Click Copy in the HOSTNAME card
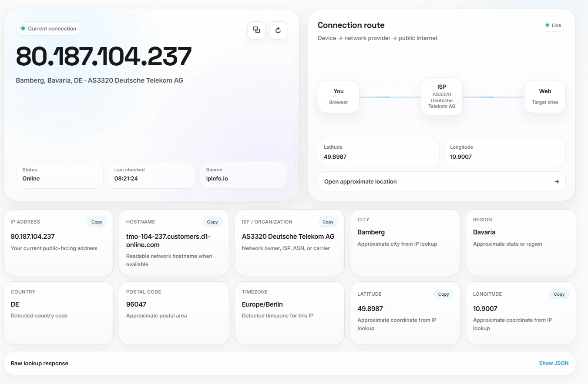 point(212,222)
